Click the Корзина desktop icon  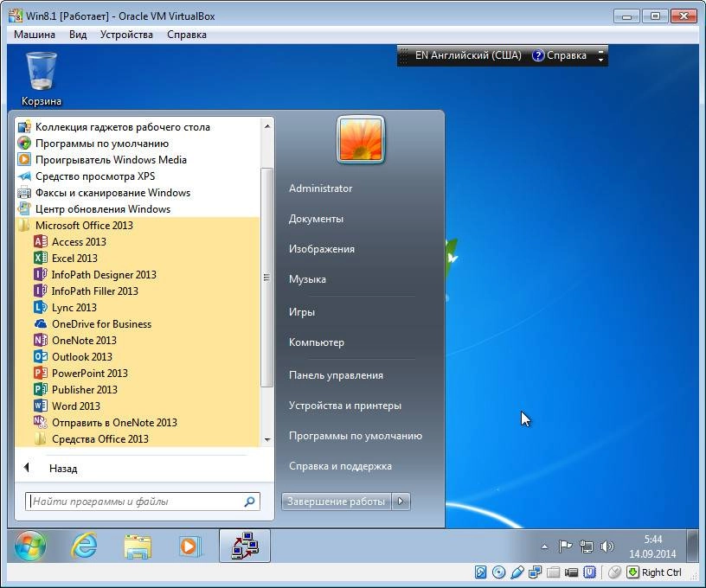point(42,79)
